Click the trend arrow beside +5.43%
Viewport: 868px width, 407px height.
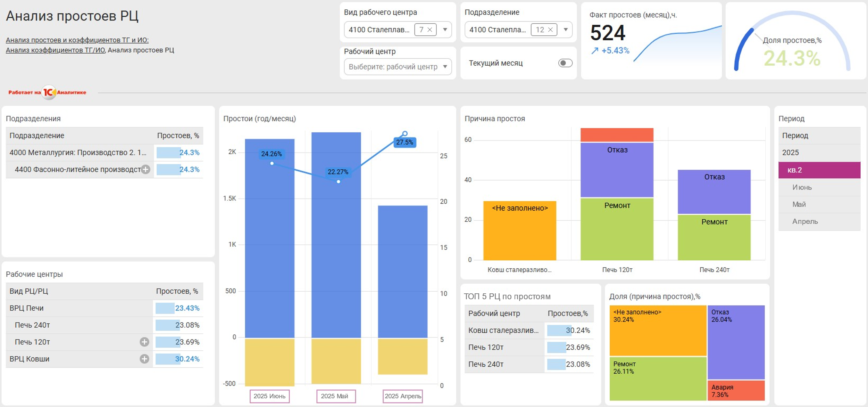coord(595,51)
